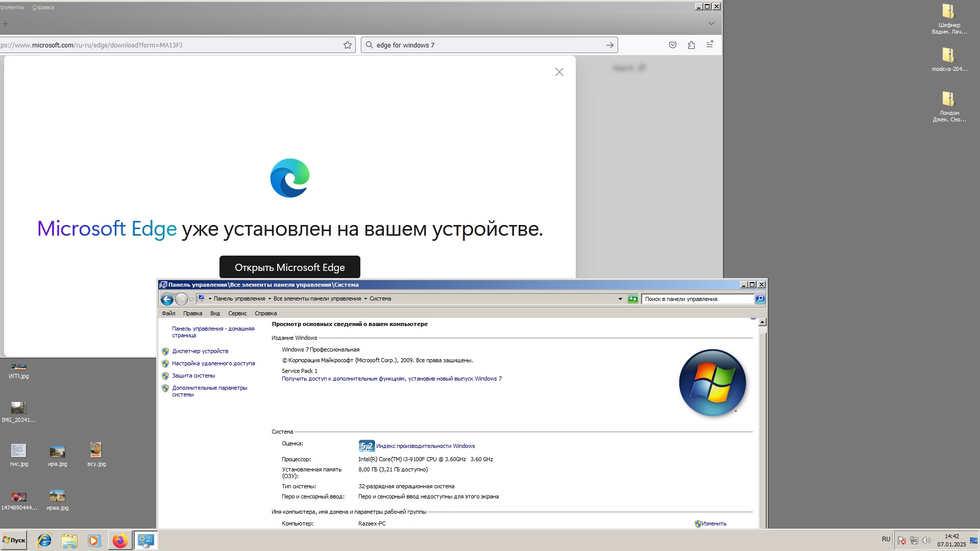Open the 'Пуск' Start button
The height and width of the screenshot is (551, 980).
pyautogui.click(x=14, y=540)
